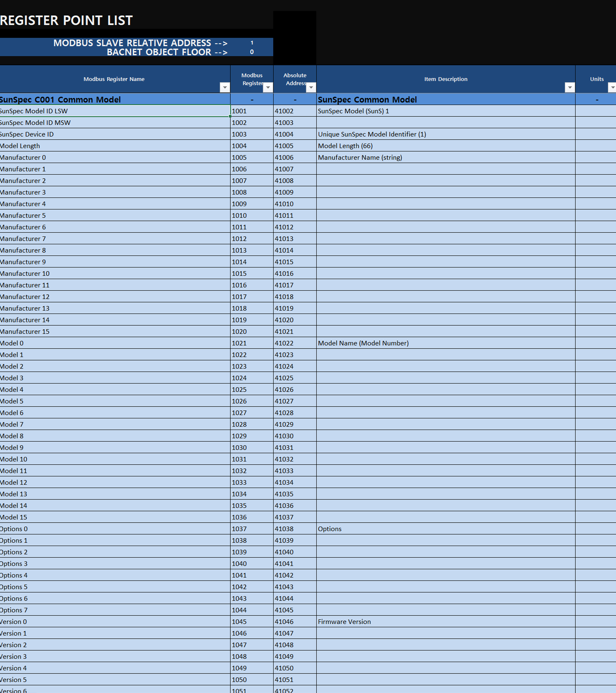Click absolute address cell 41022

pyautogui.click(x=295, y=343)
